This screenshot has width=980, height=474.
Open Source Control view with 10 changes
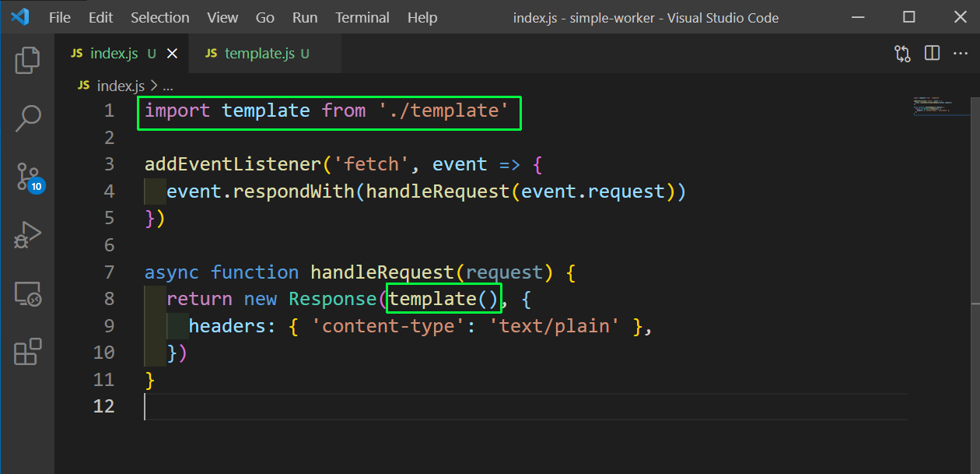29,178
